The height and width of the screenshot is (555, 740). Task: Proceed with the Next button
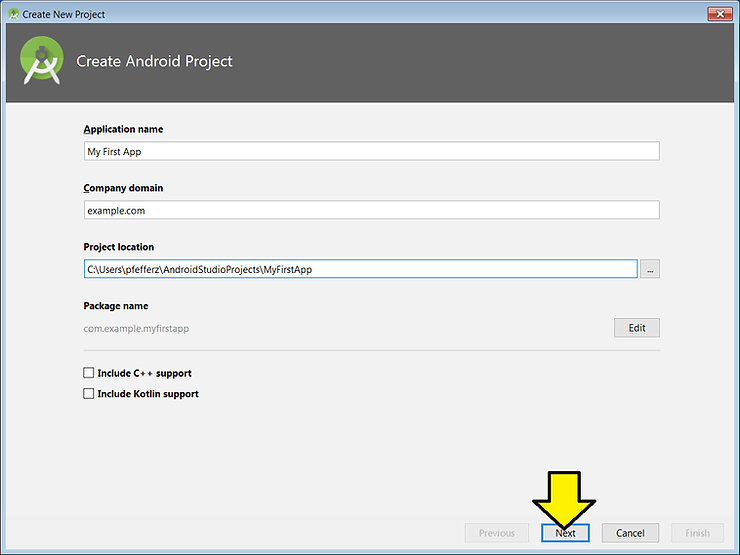[x=565, y=533]
